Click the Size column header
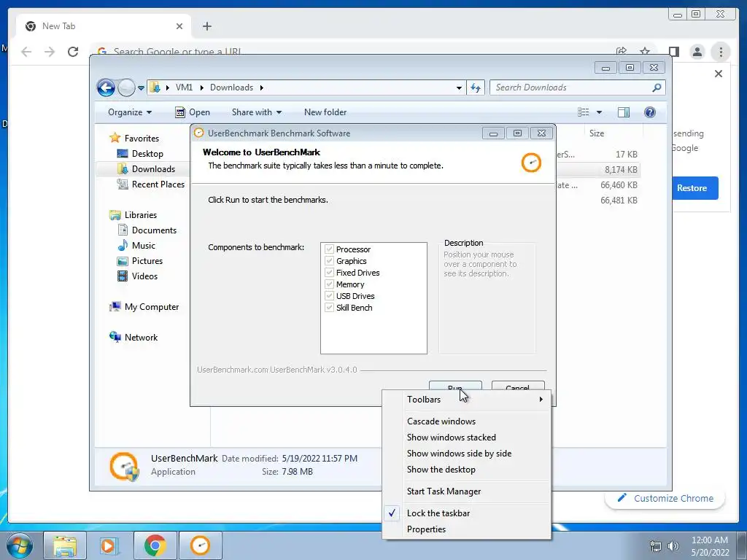Screen dimensions: 747x560 pyautogui.click(x=614, y=133)
